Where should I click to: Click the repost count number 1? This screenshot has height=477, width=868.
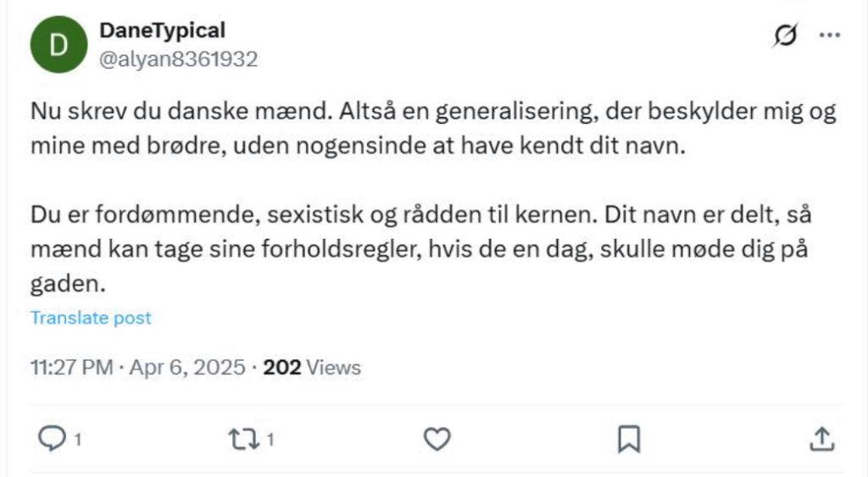click(270, 440)
